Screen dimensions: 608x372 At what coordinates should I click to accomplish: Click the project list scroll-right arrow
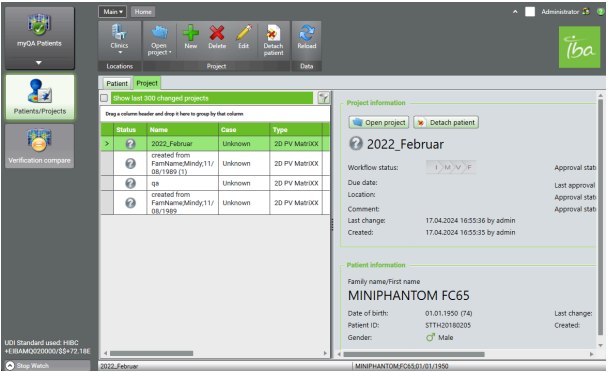[325, 353]
